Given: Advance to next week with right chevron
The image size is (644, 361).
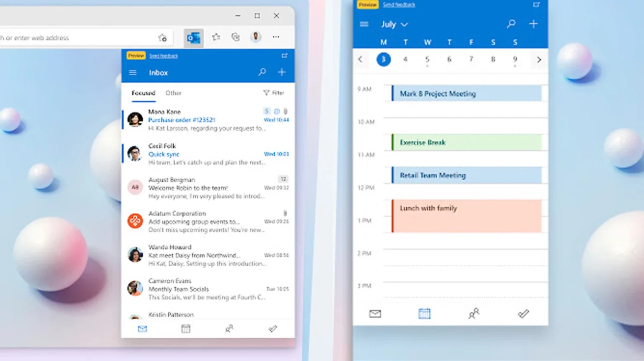Looking at the screenshot, I should click(x=539, y=59).
